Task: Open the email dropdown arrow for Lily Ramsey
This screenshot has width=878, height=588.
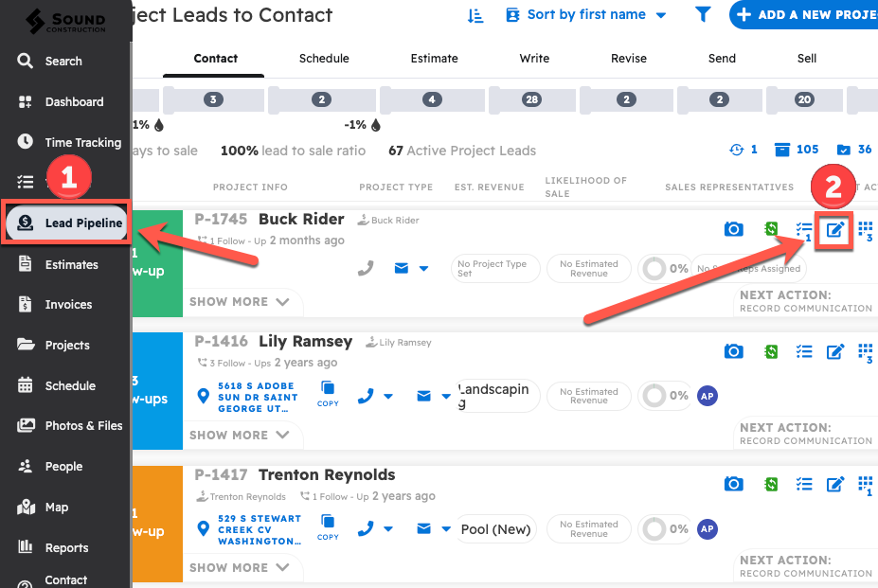Action: point(446,397)
